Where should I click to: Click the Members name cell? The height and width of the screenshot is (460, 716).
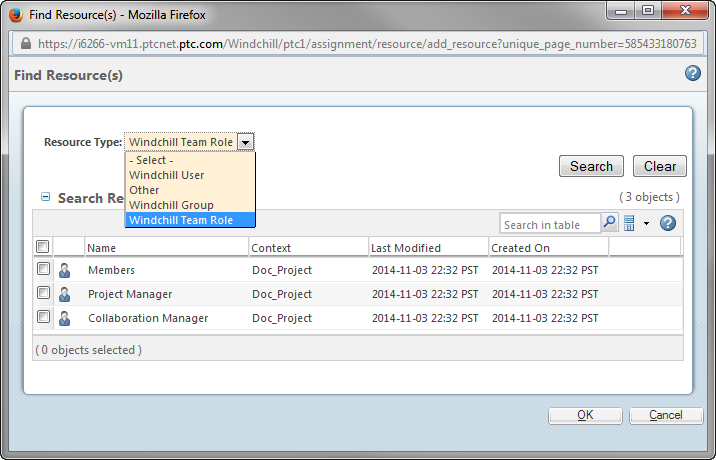(111, 270)
